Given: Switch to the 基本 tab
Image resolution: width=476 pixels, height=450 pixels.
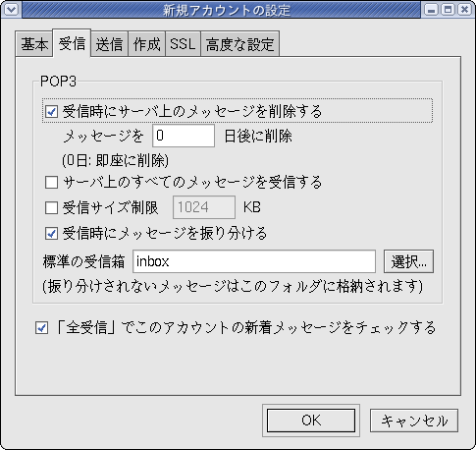Looking at the screenshot, I should pyautogui.click(x=34, y=44).
